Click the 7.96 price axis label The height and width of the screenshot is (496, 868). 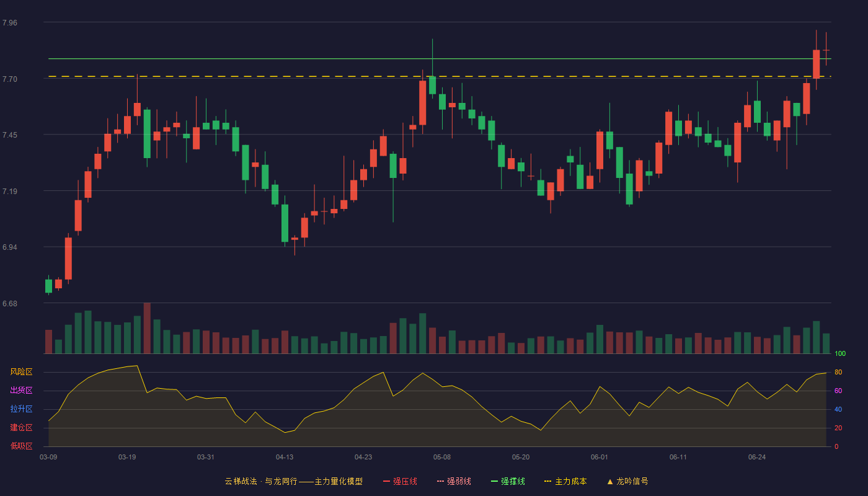pos(10,23)
